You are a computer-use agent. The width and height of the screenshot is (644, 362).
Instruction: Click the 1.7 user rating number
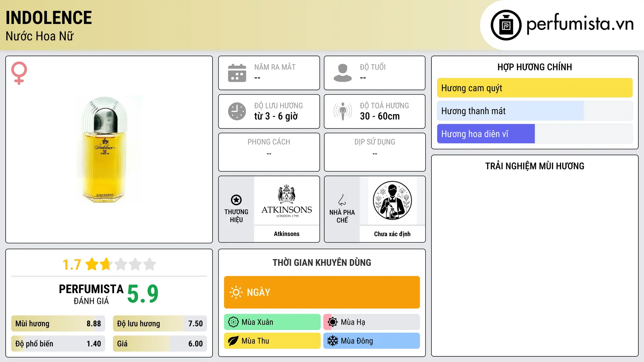click(72, 265)
